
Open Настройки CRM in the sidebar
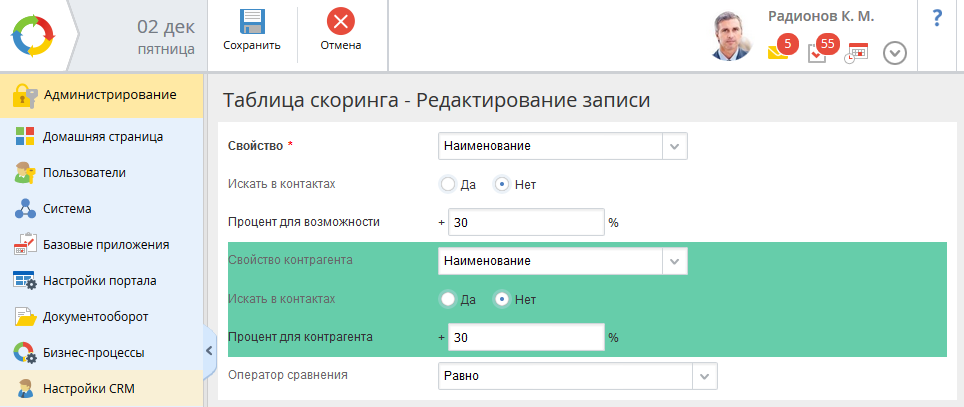(x=88, y=388)
